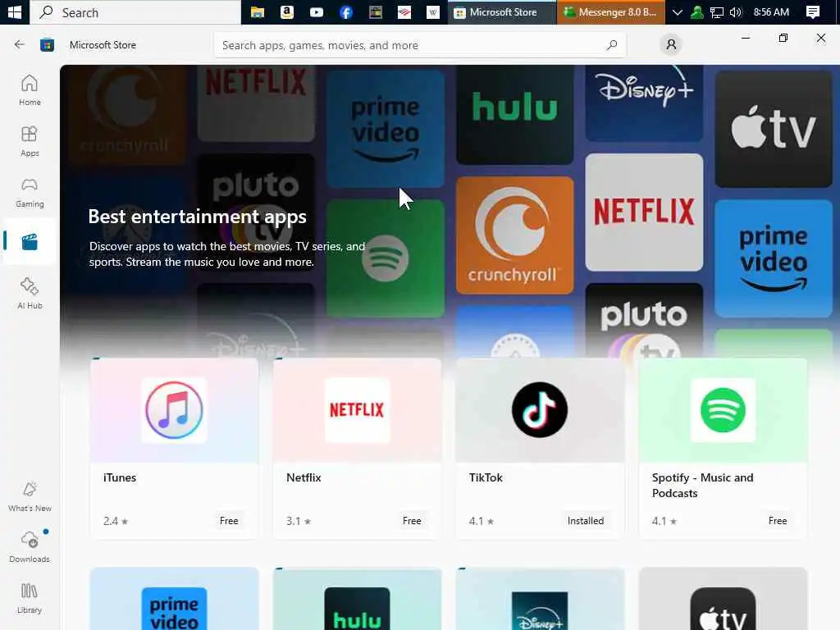The image size is (840, 630).
Task: Open the Amazon taskbar icon
Action: [x=287, y=11]
